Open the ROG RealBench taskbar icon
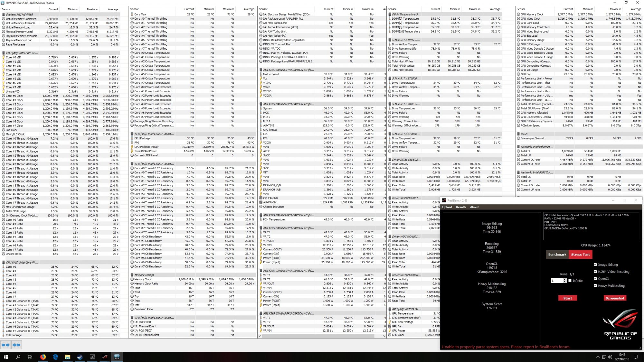644x362 pixels. click(x=105, y=357)
